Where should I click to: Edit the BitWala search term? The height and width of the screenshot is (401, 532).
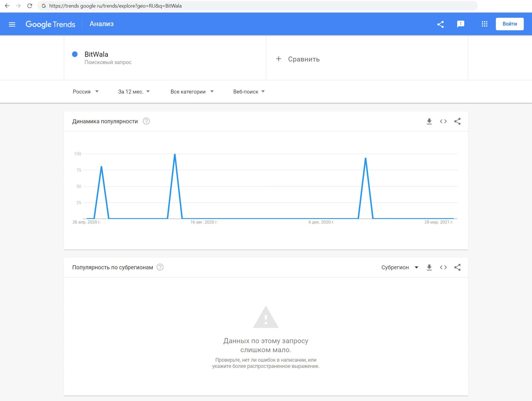[96, 54]
